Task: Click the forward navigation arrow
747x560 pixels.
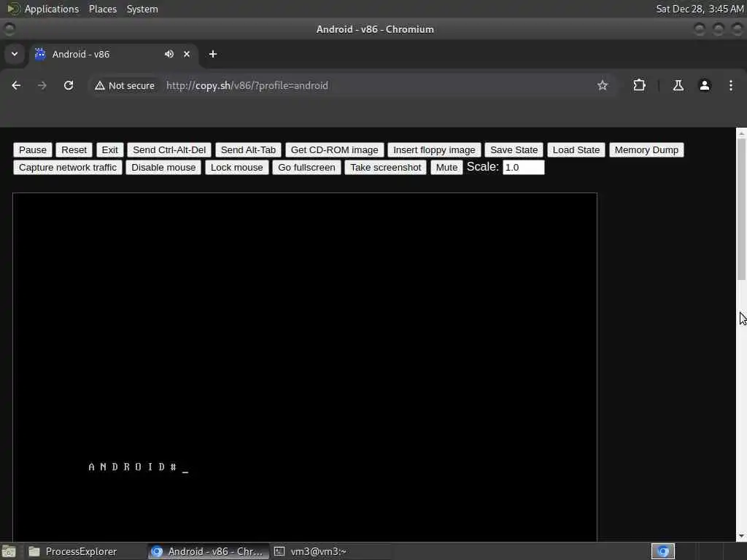Action: click(42, 85)
